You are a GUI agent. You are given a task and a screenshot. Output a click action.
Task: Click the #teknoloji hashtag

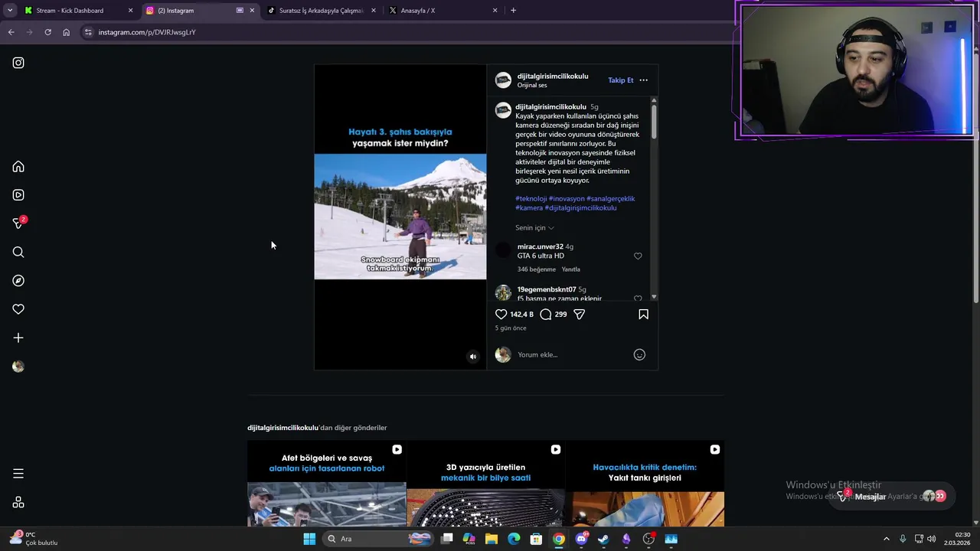(531, 199)
